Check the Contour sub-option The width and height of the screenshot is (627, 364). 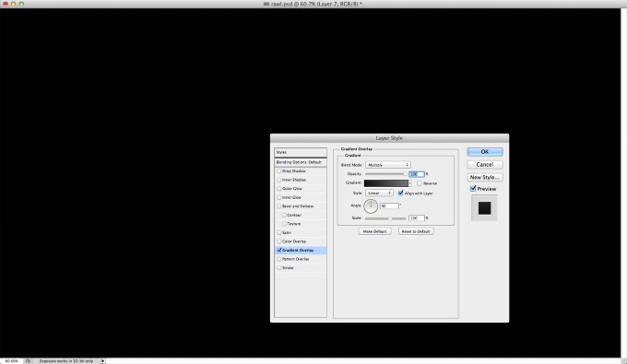(x=284, y=215)
